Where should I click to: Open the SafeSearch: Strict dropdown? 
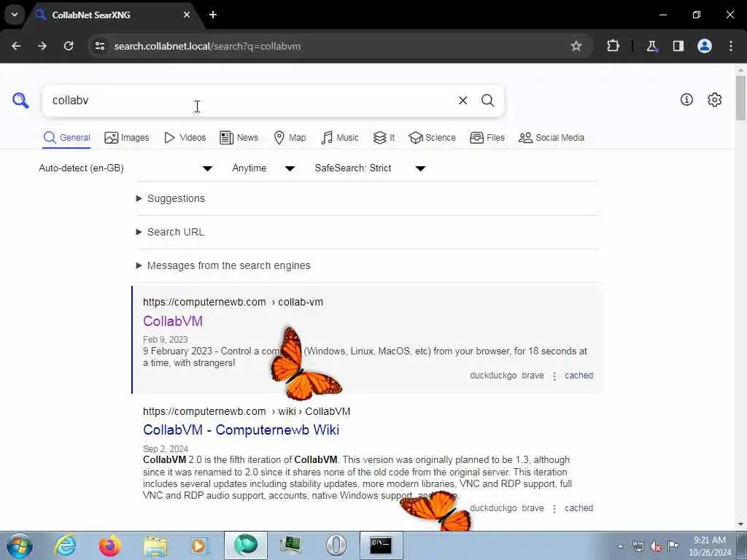click(370, 168)
